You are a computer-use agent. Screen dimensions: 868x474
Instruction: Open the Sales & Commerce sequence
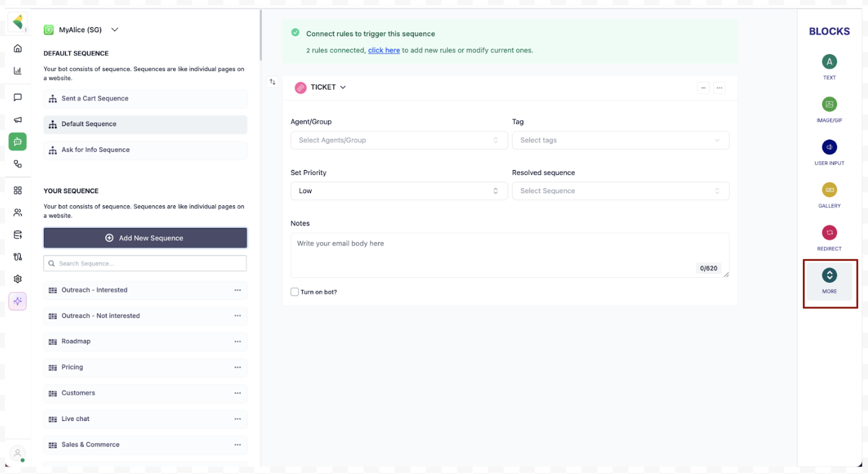145,445
